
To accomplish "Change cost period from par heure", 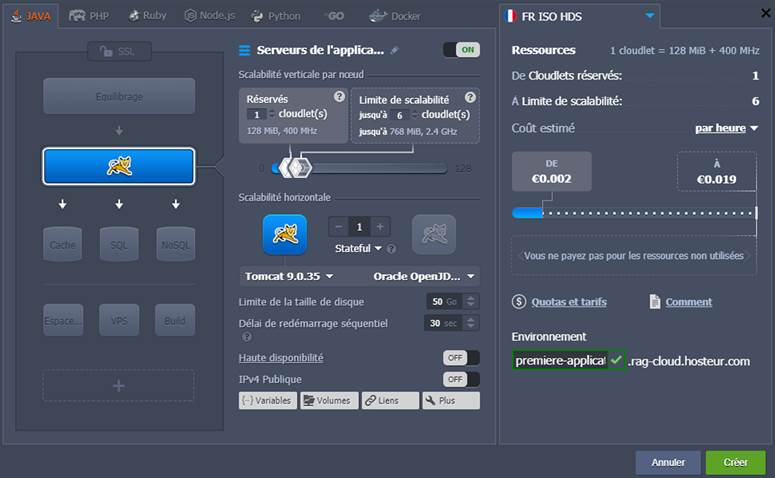I will point(726,128).
